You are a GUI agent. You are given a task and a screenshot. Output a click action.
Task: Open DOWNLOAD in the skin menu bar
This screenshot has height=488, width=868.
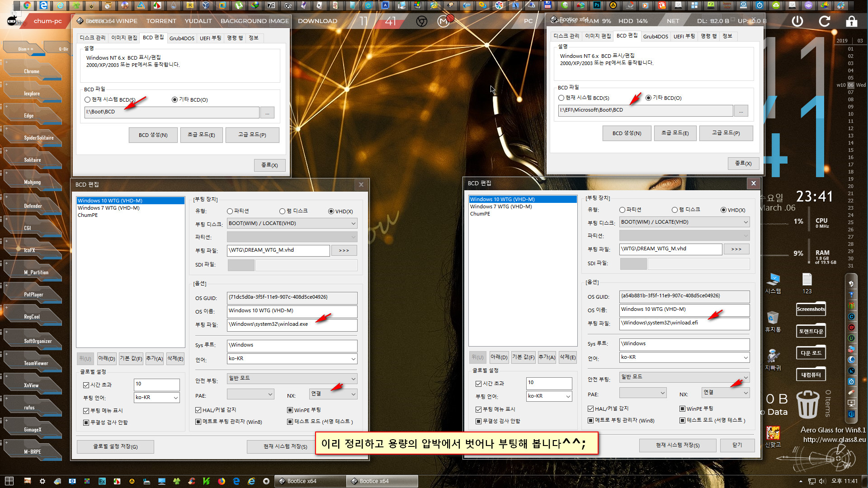317,21
